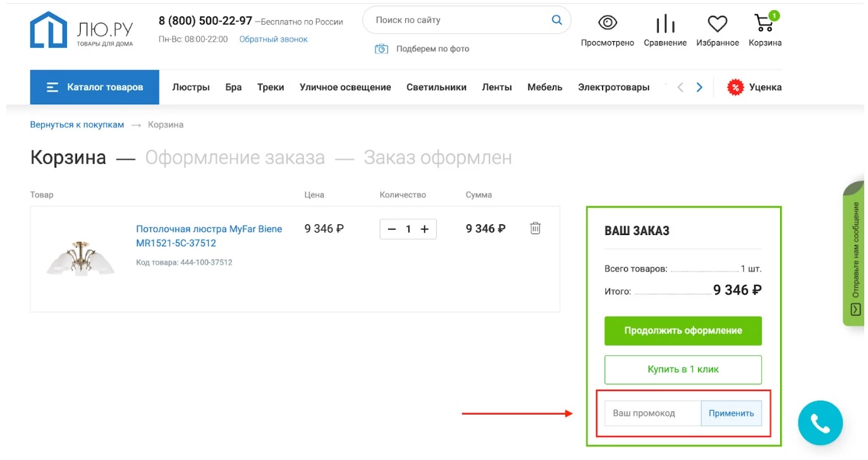Open the Корзина cart icon
Screen dimensions: 868x460
(x=763, y=23)
